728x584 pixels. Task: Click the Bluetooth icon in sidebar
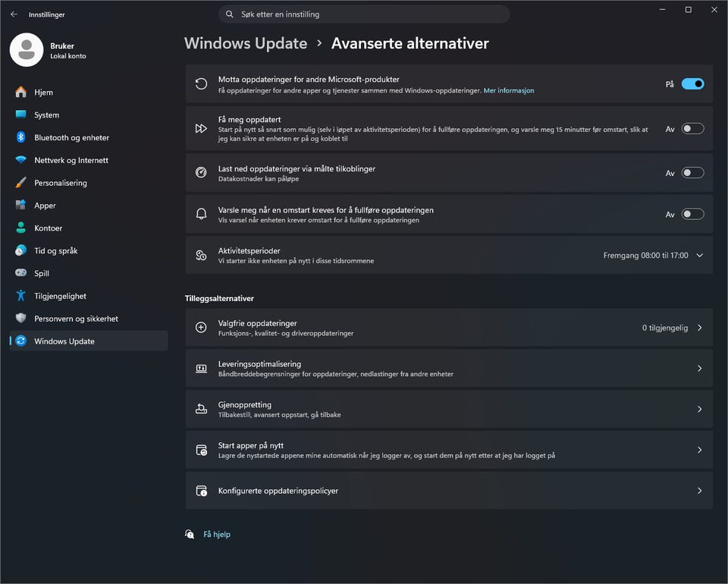(21, 137)
